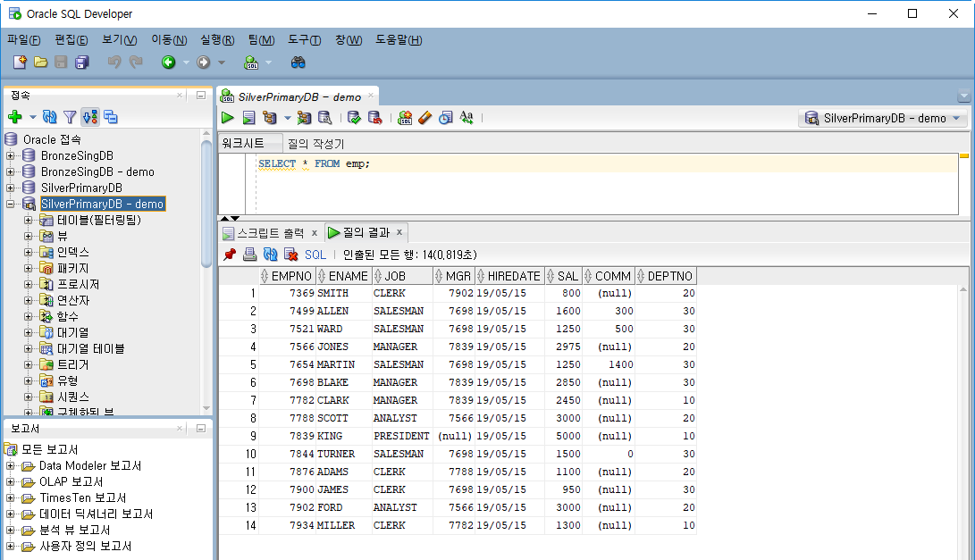
Task: Select the OLAP 보고서 tree item
Action: [x=71, y=481]
